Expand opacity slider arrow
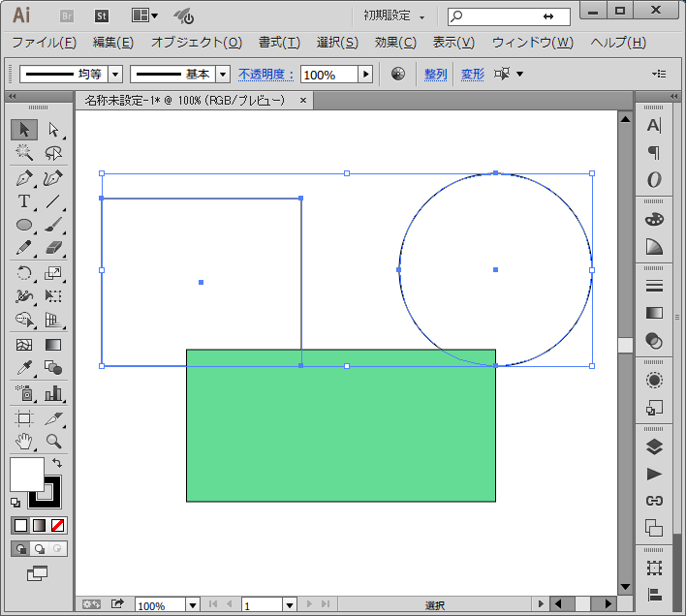Viewport: 686px width, 616px height. [x=365, y=75]
